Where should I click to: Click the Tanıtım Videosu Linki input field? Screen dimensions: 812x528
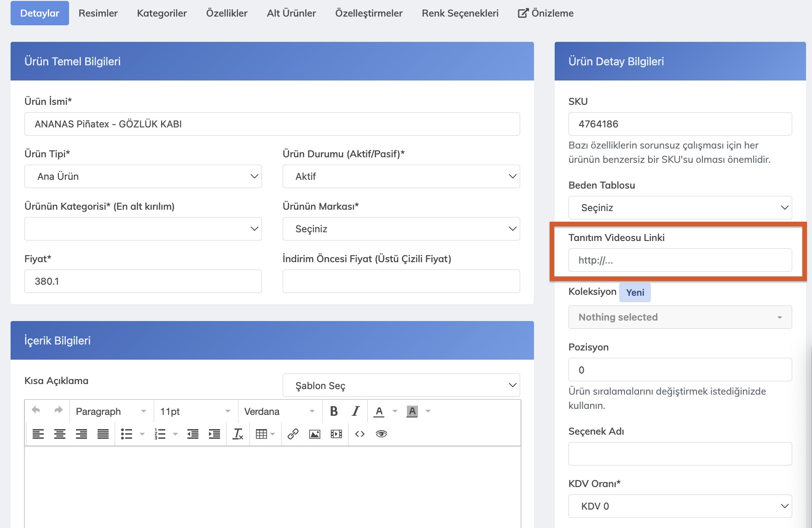click(x=679, y=260)
